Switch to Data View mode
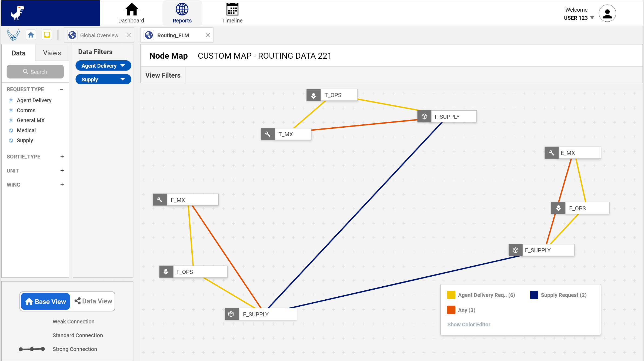This screenshot has height=361, width=644. click(x=93, y=301)
